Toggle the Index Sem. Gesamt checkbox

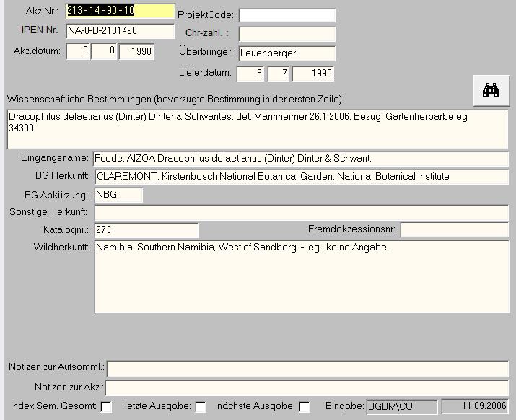tap(106, 407)
